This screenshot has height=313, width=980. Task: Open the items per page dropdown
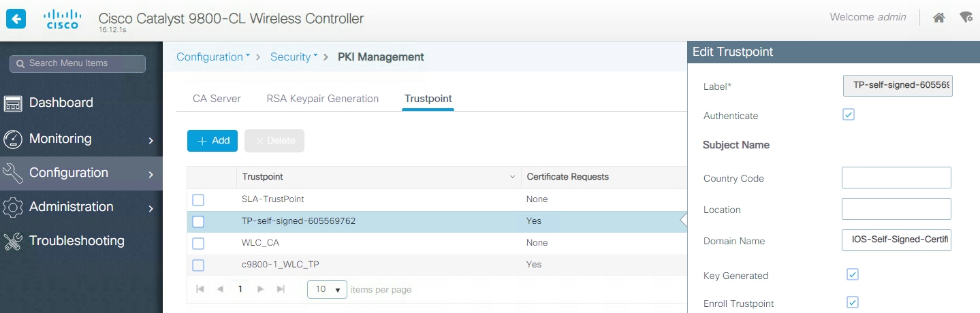point(328,289)
